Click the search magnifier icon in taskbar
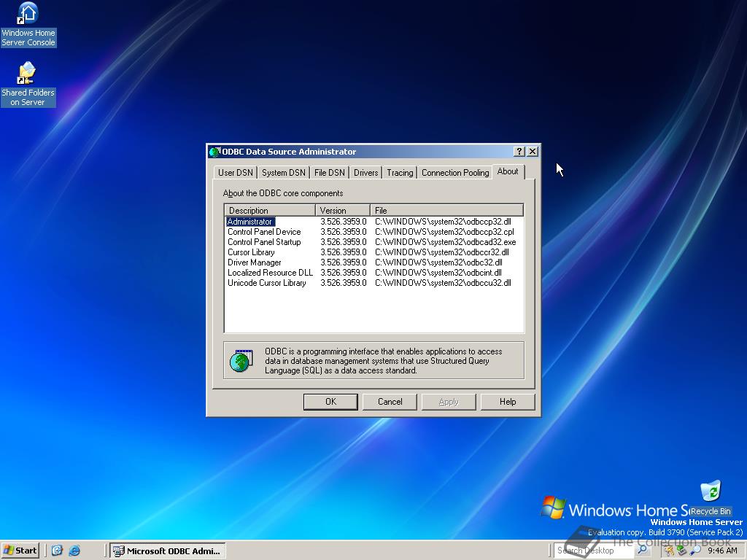Viewport: 747px width, 560px height. (x=642, y=550)
